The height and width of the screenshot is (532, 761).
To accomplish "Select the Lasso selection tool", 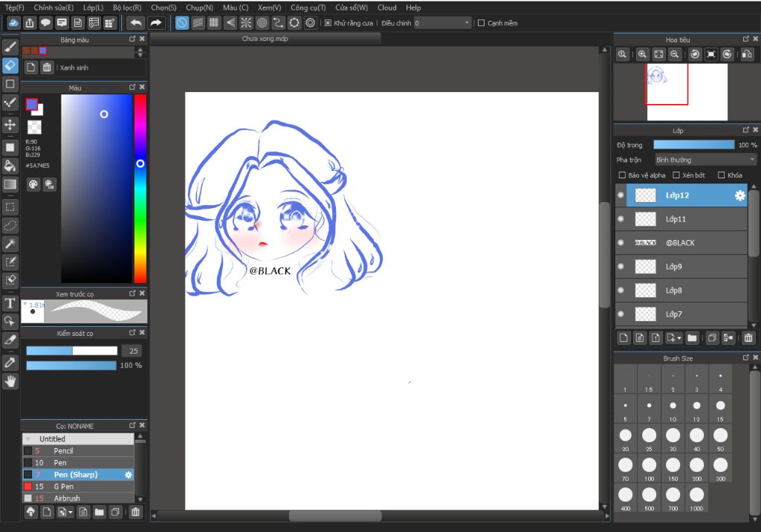I will tap(10, 226).
